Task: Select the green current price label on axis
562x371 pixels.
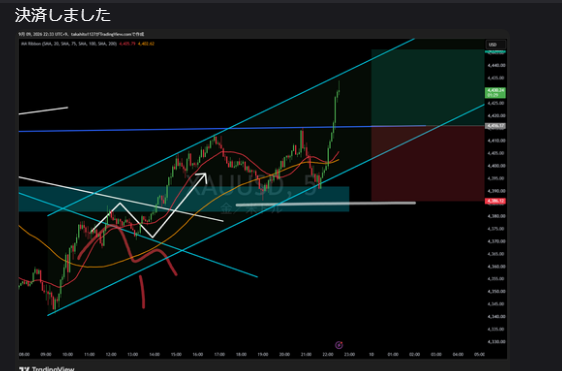Action: coord(495,92)
